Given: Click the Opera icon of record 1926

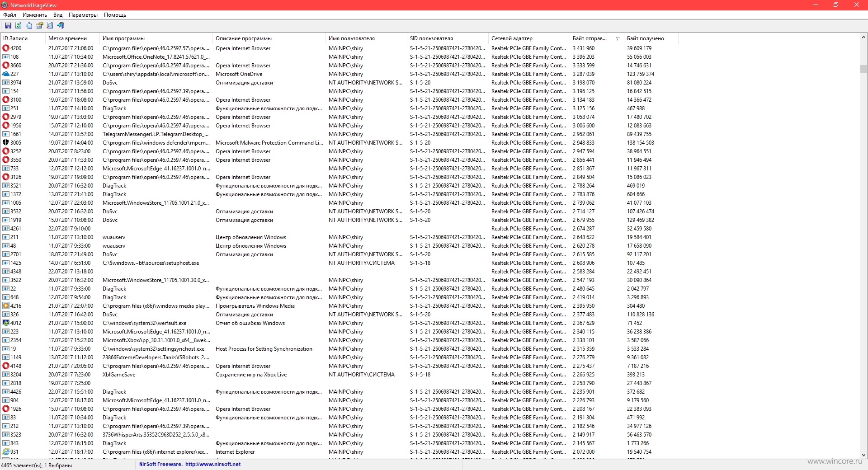Looking at the screenshot, I should point(6,409).
